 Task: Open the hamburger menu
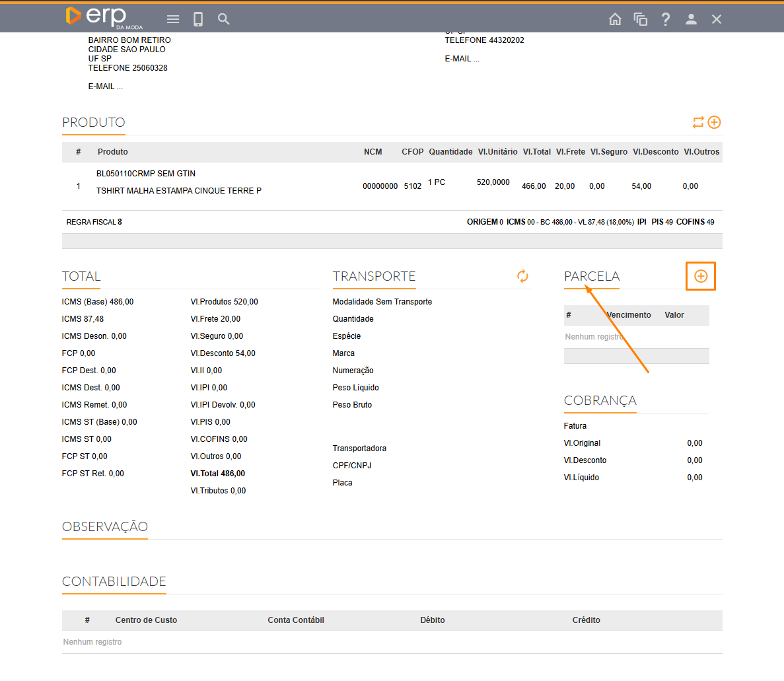tap(173, 19)
